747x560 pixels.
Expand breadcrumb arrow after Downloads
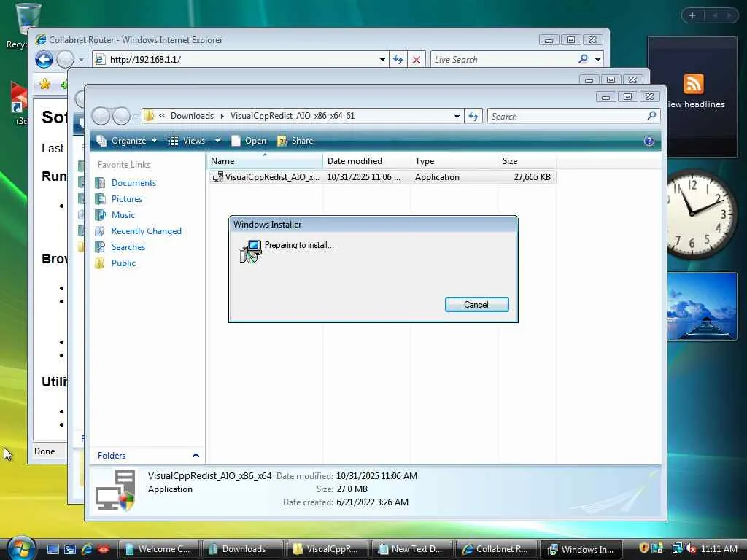(222, 116)
